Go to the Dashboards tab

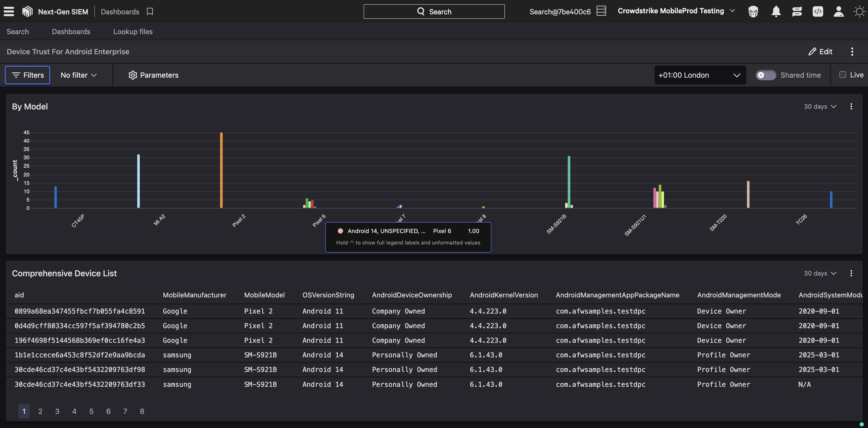(x=71, y=31)
